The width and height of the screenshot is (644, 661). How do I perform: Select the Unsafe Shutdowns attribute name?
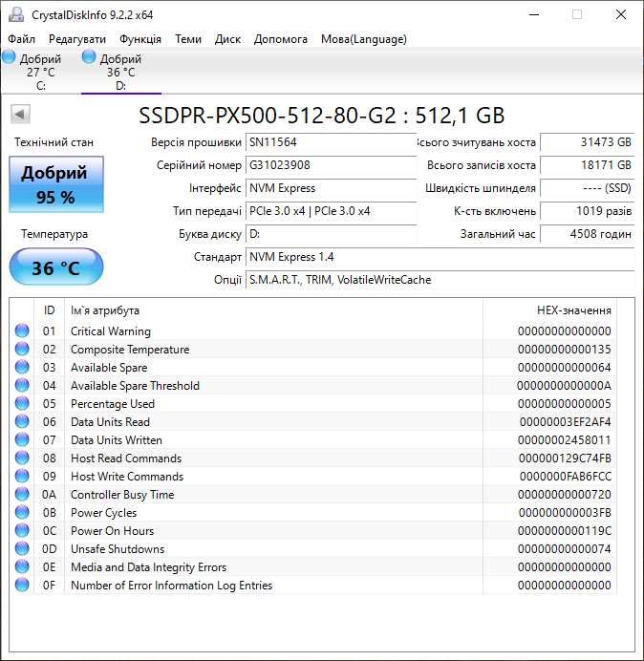tap(118, 549)
